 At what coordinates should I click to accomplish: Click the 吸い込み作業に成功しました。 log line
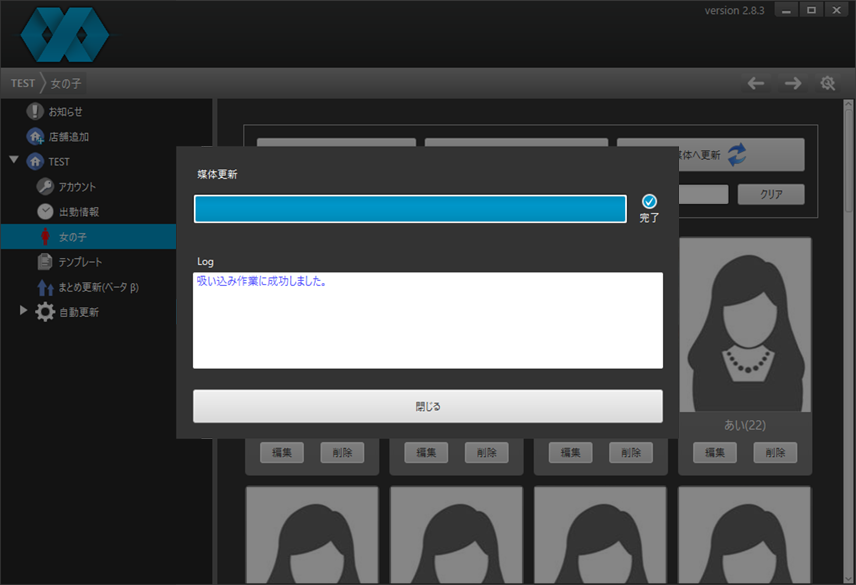click(x=261, y=282)
